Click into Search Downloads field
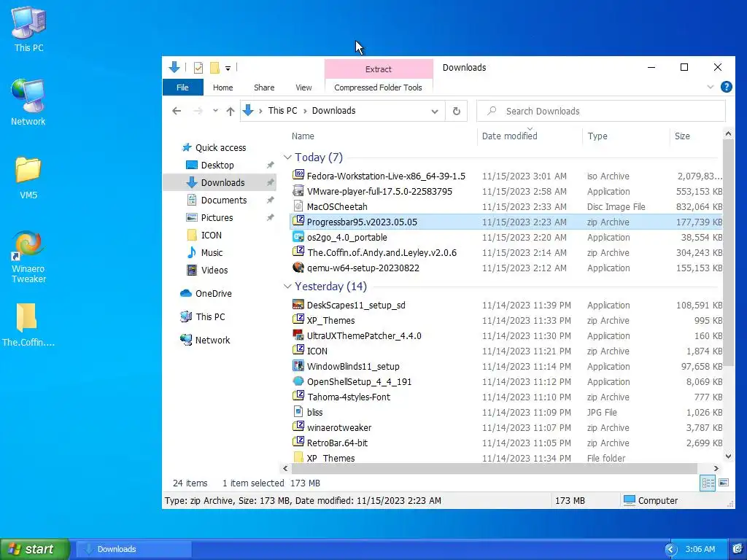 (601, 111)
